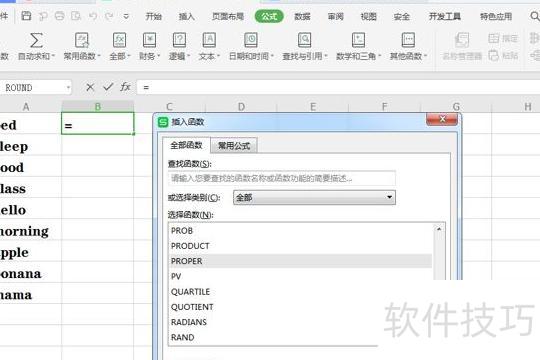Click the Redo arrow icon
The height and width of the screenshot is (360, 540).
(x=109, y=16)
